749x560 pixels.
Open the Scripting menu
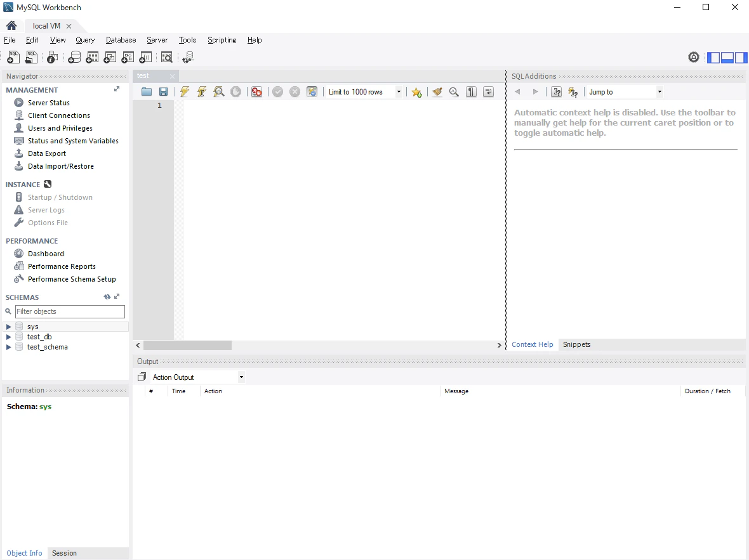coord(222,40)
